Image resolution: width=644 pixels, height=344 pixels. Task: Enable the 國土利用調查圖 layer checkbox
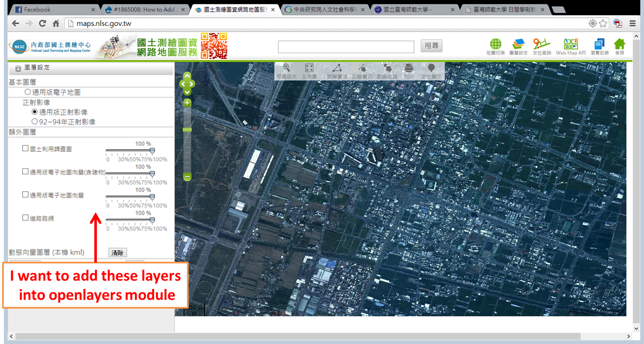[25, 149]
